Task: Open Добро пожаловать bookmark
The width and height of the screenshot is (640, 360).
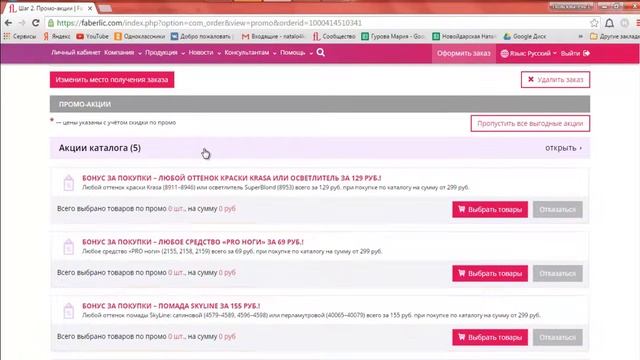Action: (x=201, y=36)
